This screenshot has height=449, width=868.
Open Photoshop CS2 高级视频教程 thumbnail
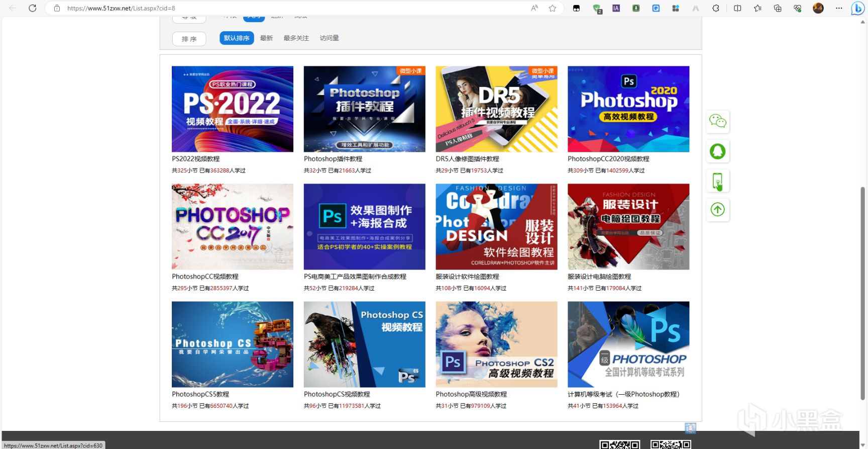click(496, 344)
